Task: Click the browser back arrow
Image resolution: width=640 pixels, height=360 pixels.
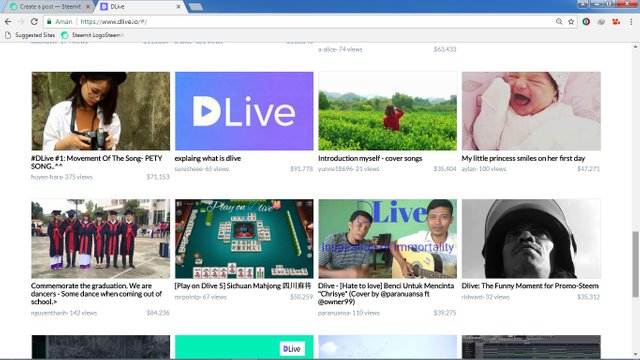Action: point(8,22)
